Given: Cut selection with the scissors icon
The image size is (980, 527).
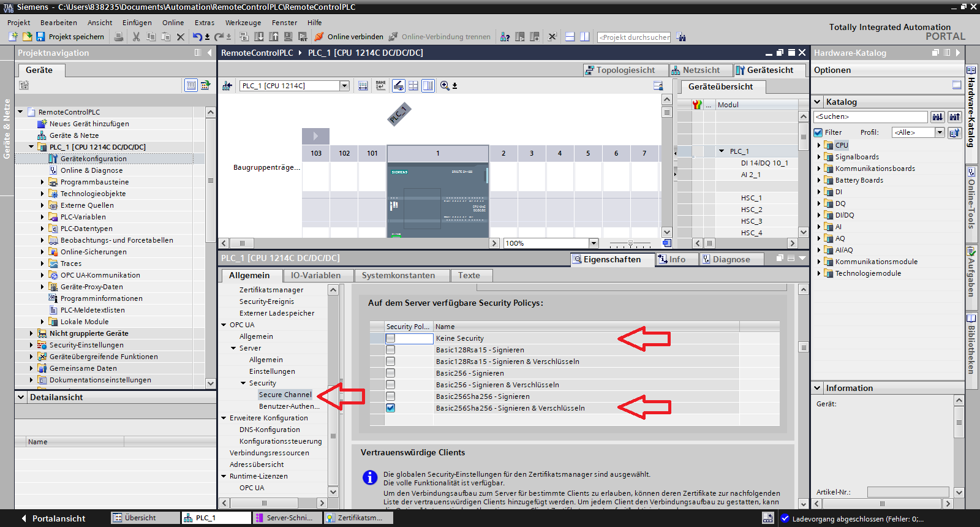Looking at the screenshot, I should [x=136, y=37].
